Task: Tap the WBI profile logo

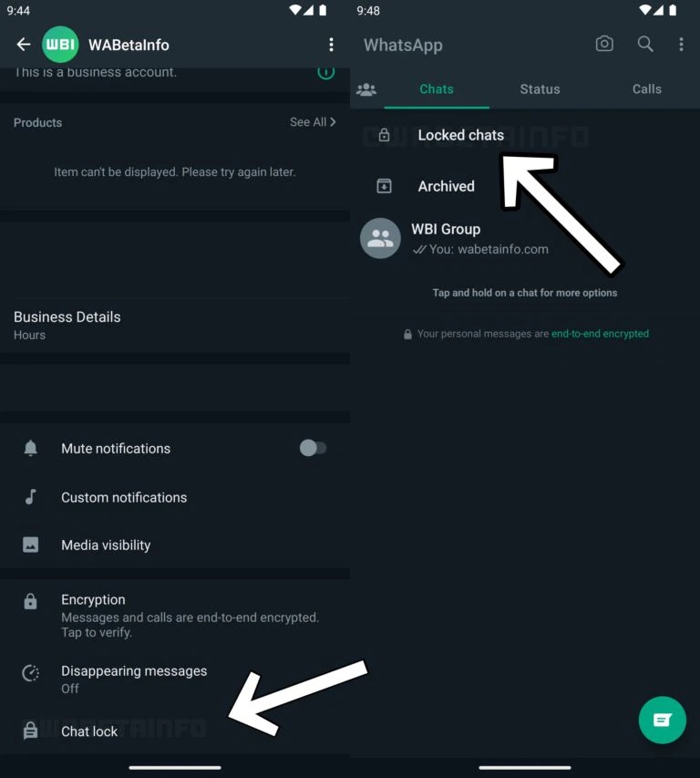Action: 61,45
